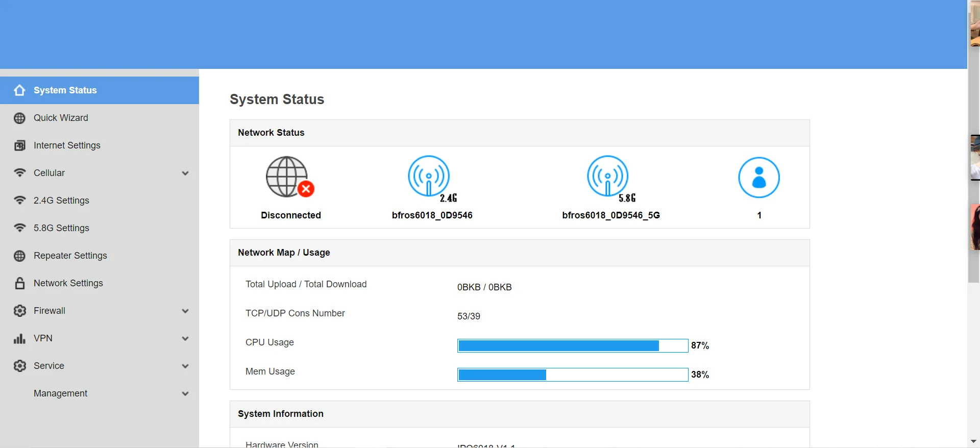Click the CPU Usage progress bar
The height and width of the screenshot is (448, 980).
point(572,345)
